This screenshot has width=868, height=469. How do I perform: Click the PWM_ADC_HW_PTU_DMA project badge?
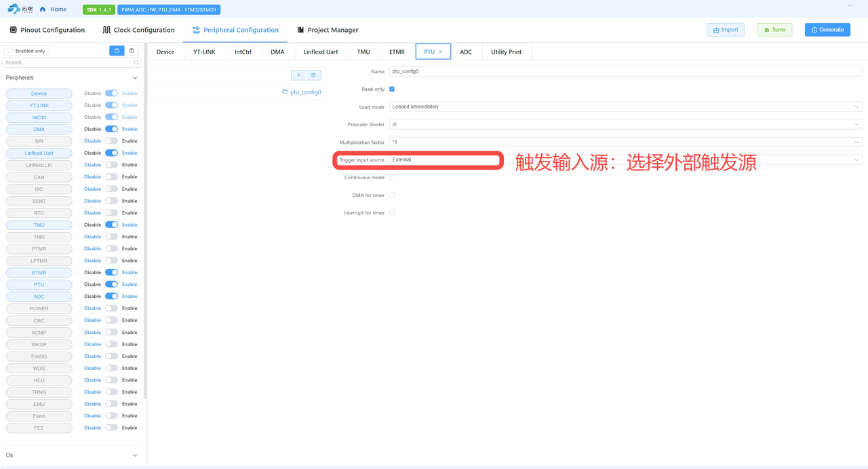pos(169,10)
